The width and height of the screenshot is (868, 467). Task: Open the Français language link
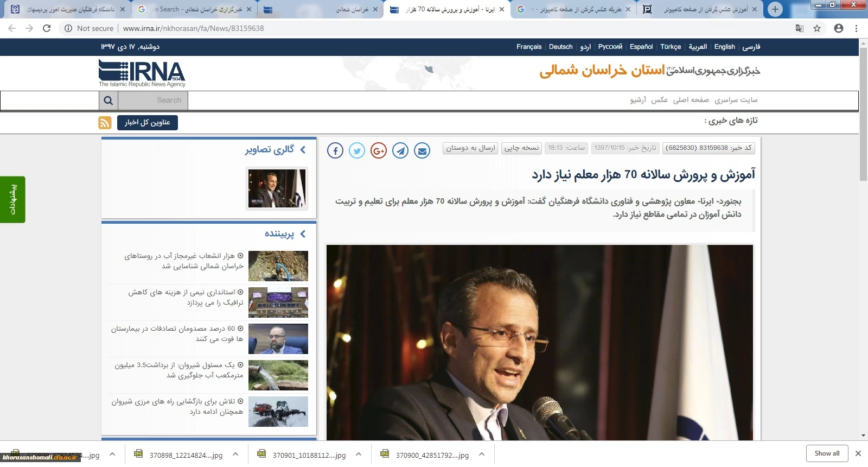pyautogui.click(x=528, y=47)
